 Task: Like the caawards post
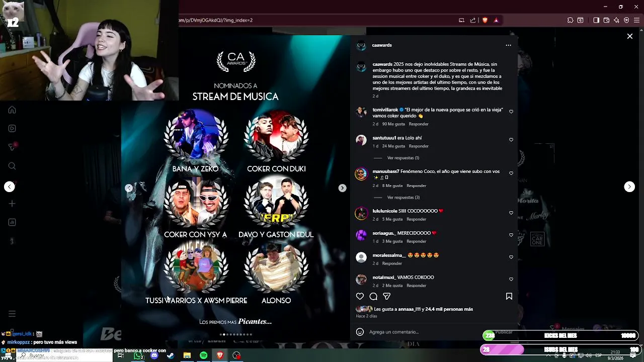360,297
